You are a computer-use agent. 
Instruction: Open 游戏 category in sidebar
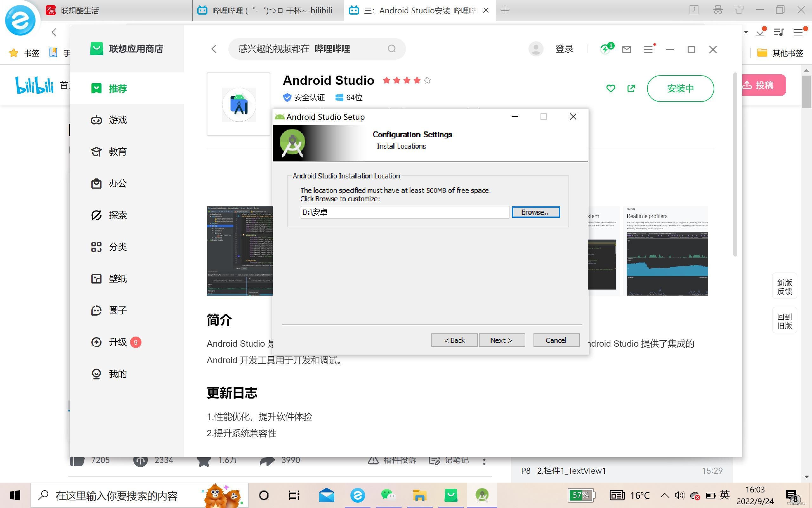[x=127, y=120]
